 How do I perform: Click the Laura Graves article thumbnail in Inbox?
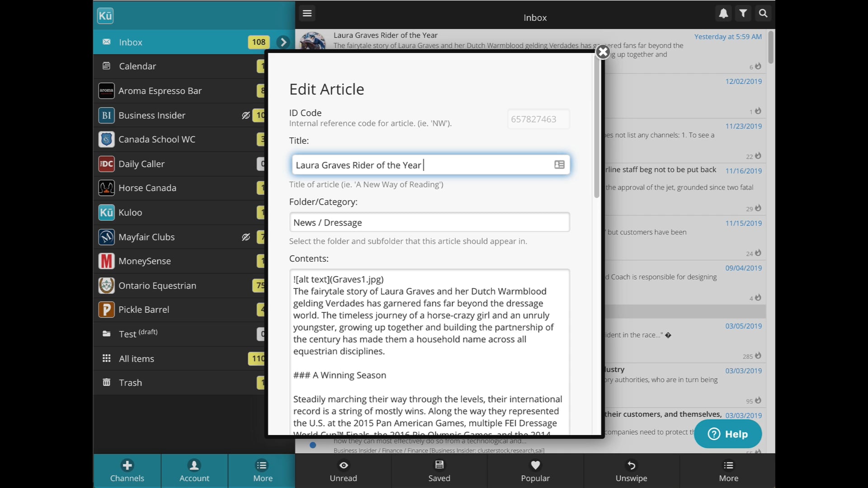click(x=313, y=41)
